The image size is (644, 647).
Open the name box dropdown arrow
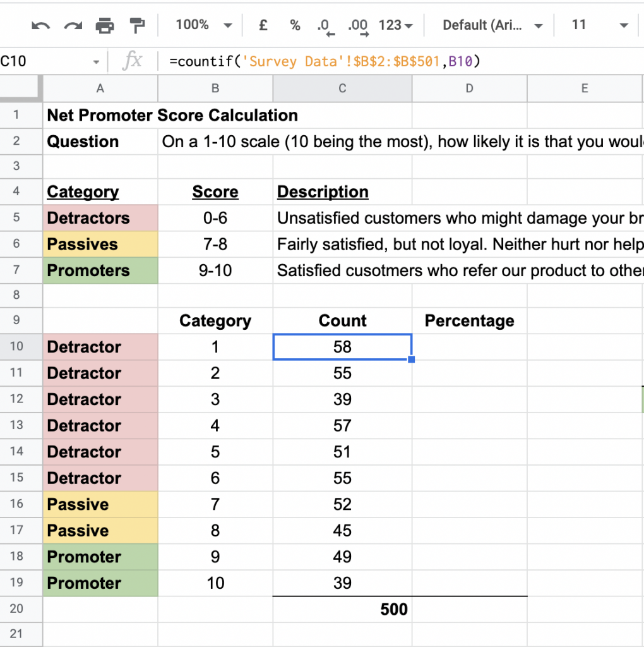pos(96,61)
